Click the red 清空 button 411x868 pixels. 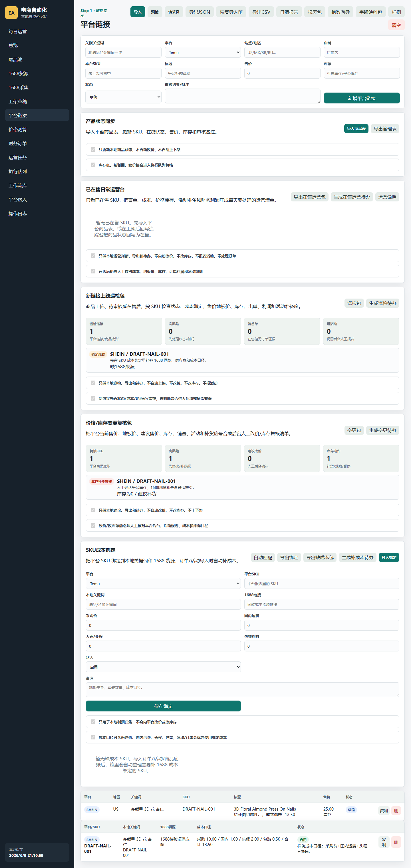[x=396, y=25]
